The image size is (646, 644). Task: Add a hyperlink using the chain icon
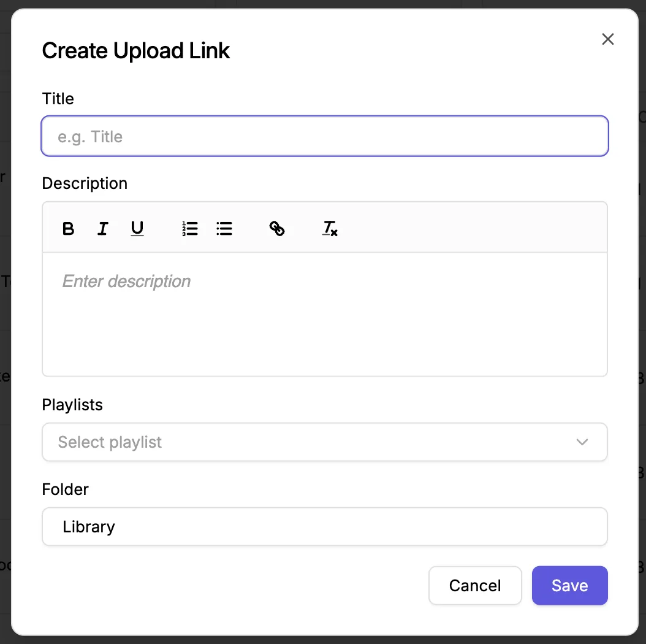[x=277, y=228]
